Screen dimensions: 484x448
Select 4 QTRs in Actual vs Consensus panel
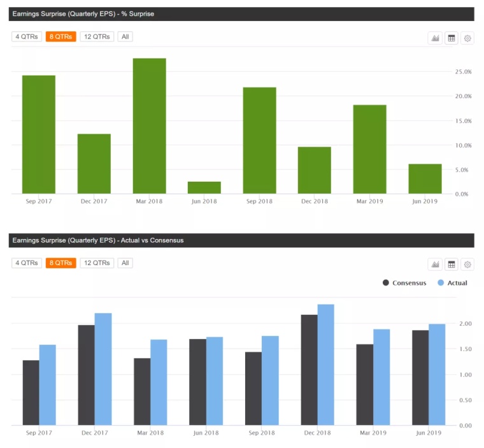tap(26, 263)
